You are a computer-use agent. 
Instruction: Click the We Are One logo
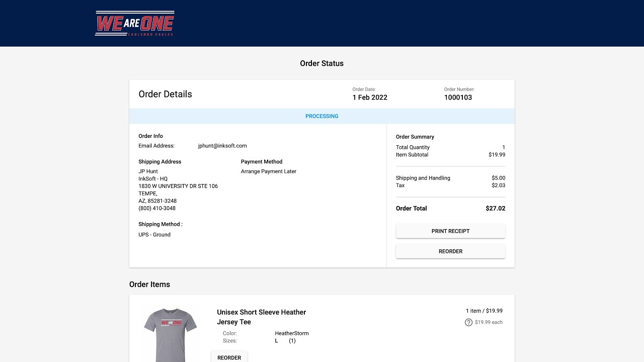pos(135,23)
